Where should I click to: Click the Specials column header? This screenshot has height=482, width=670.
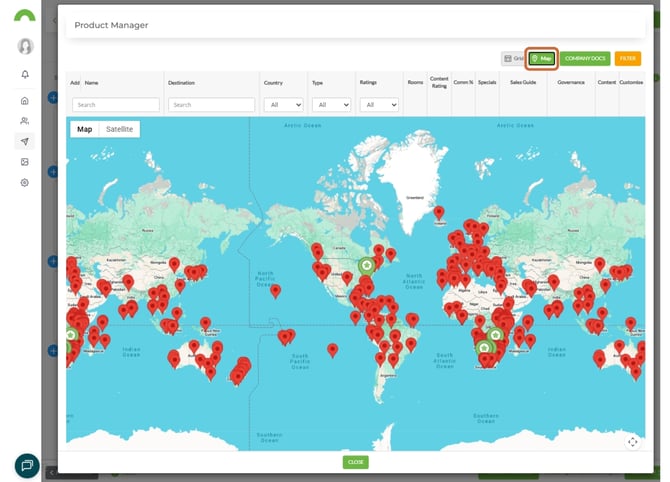pos(487,82)
